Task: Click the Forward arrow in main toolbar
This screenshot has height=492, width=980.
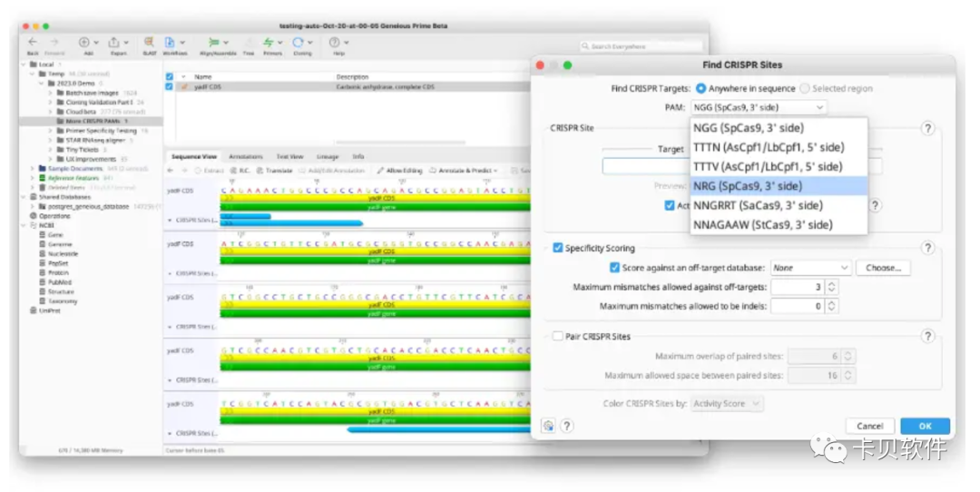Action: point(54,42)
